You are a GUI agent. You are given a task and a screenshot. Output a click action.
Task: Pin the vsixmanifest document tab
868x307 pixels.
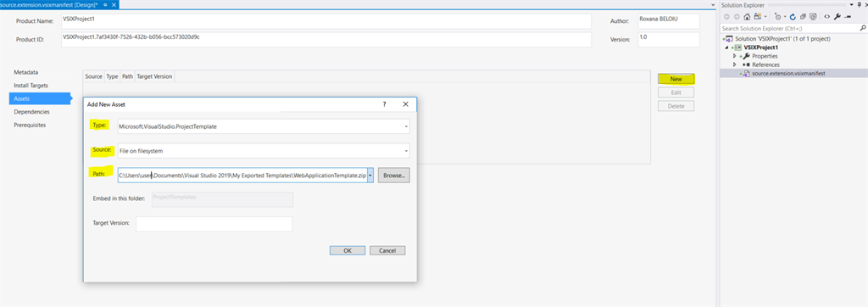point(104,4)
